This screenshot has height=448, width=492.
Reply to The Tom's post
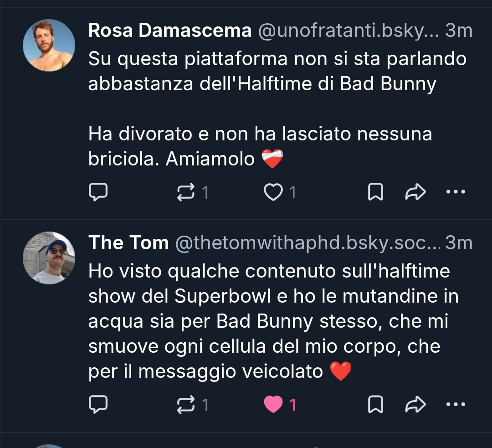click(x=97, y=404)
